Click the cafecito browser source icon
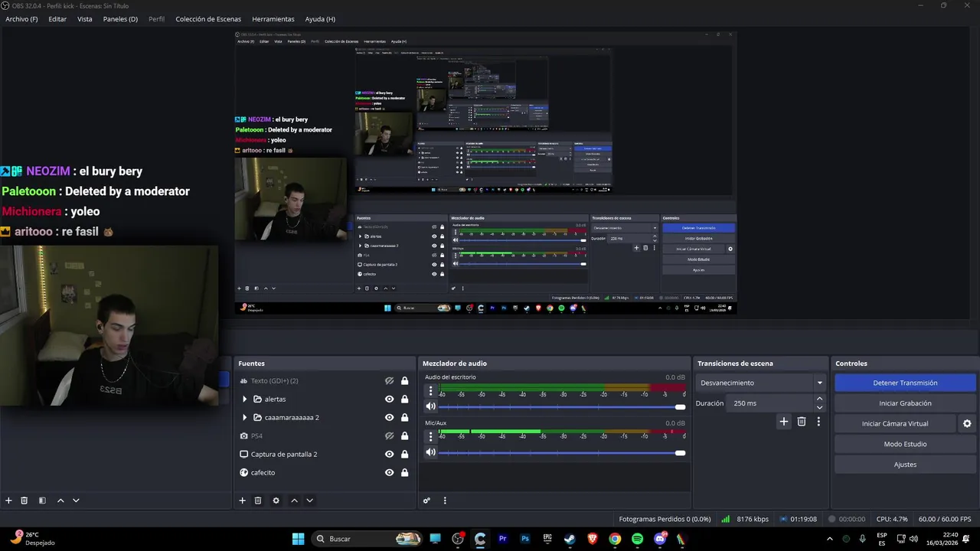This screenshot has height=551, width=980. click(x=243, y=472)
